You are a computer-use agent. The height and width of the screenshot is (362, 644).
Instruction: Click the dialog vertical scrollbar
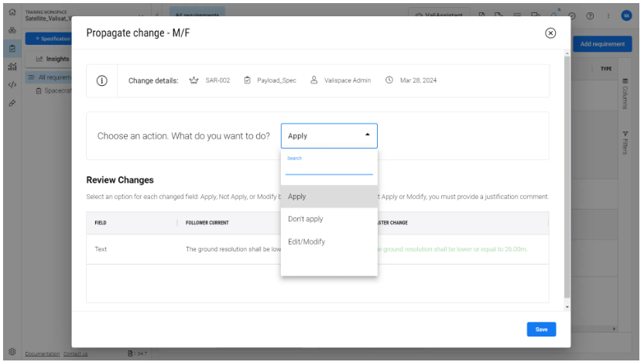point(567,177)
